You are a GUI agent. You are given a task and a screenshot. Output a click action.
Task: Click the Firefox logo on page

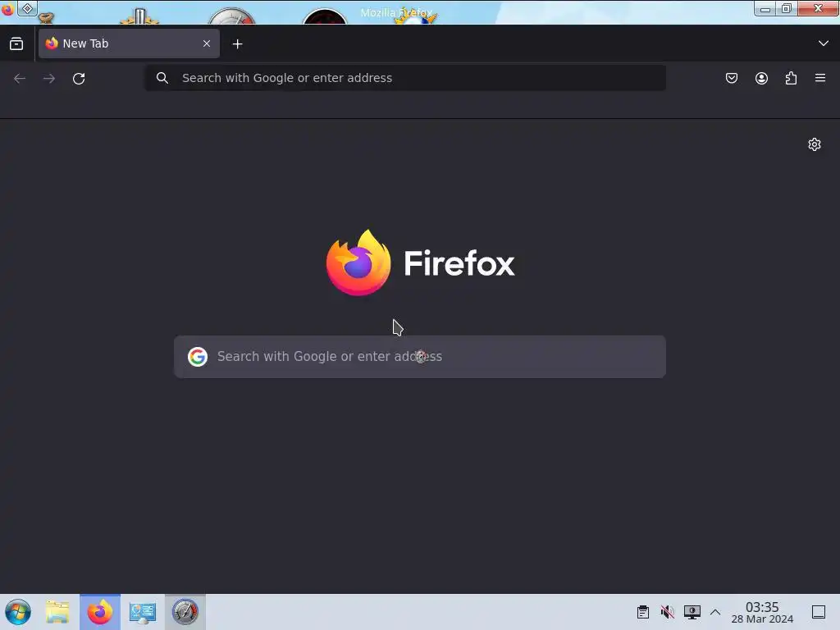421,262
